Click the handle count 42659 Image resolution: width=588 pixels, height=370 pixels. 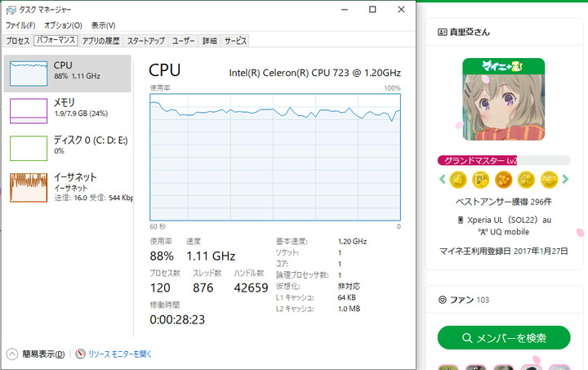click(251, 288)
